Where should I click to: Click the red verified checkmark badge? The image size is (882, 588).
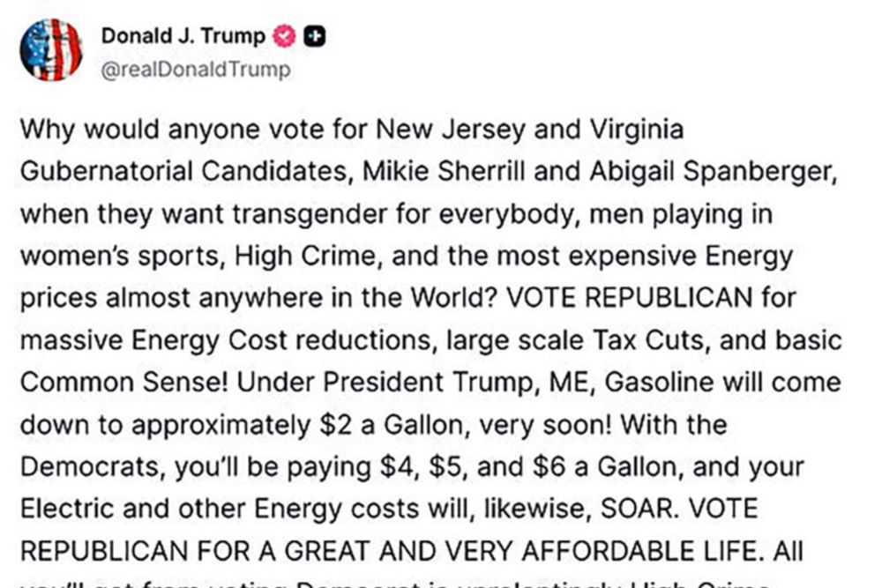coord(284,36)
